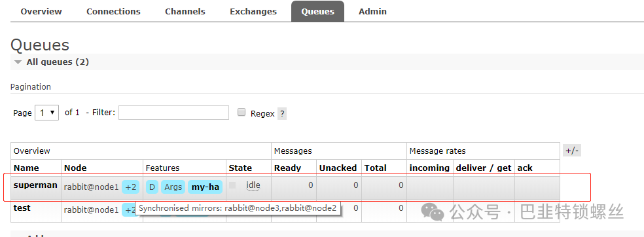Open the Exchanges tab

(253, 12)
